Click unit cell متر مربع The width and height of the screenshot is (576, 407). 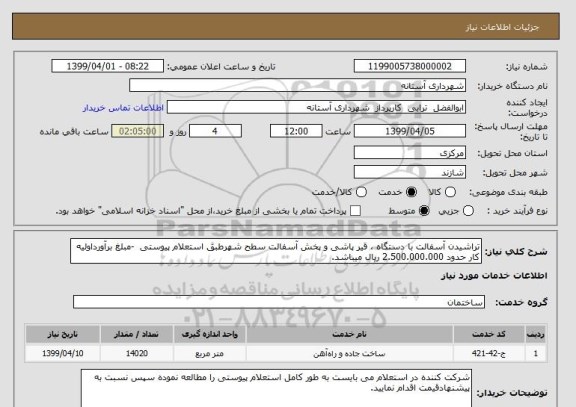[209, 353]
